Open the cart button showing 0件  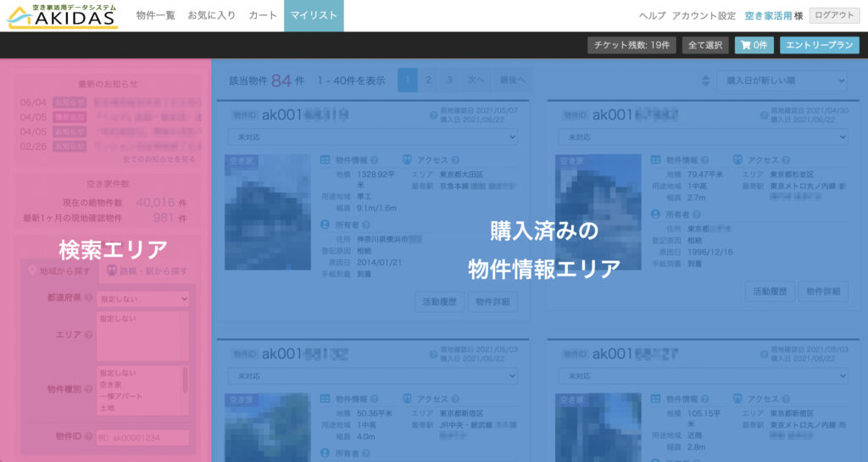[754, 45]
